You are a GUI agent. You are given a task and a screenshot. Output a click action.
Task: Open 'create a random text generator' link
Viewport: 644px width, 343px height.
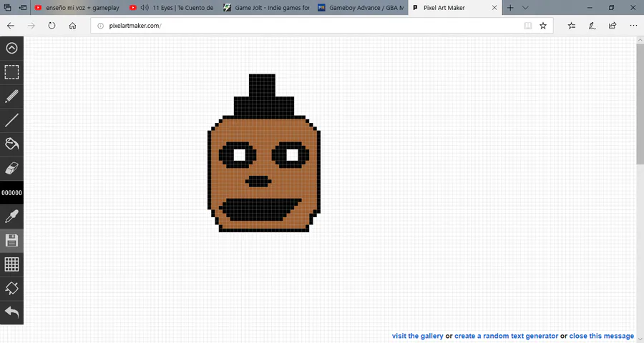click(506, 336)
